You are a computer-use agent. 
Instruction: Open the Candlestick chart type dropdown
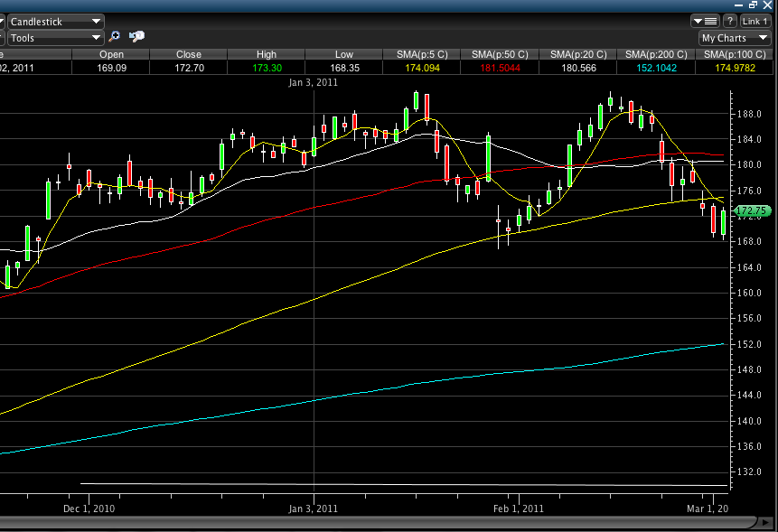(x=55, y=21)
